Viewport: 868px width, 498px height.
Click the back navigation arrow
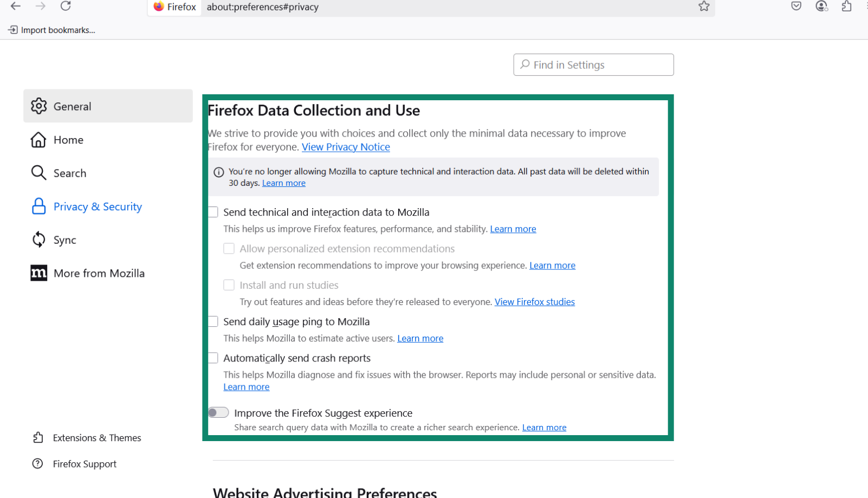click(15, 7)
